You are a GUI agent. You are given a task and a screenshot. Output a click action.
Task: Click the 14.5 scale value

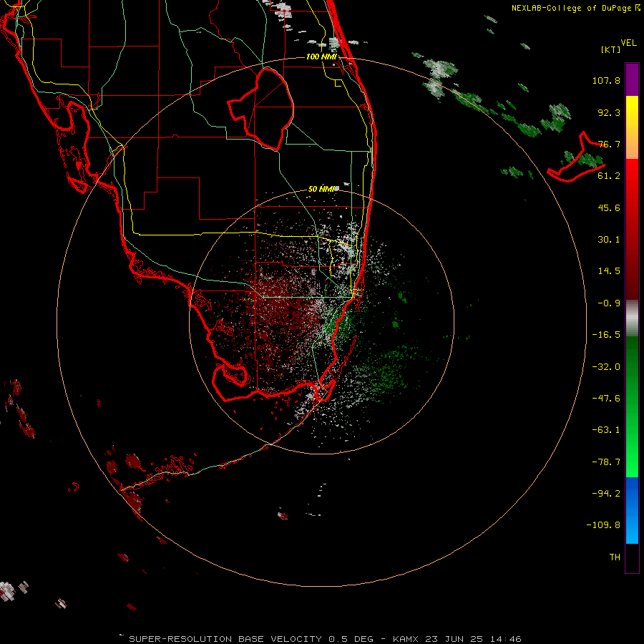tap(609, 271)
